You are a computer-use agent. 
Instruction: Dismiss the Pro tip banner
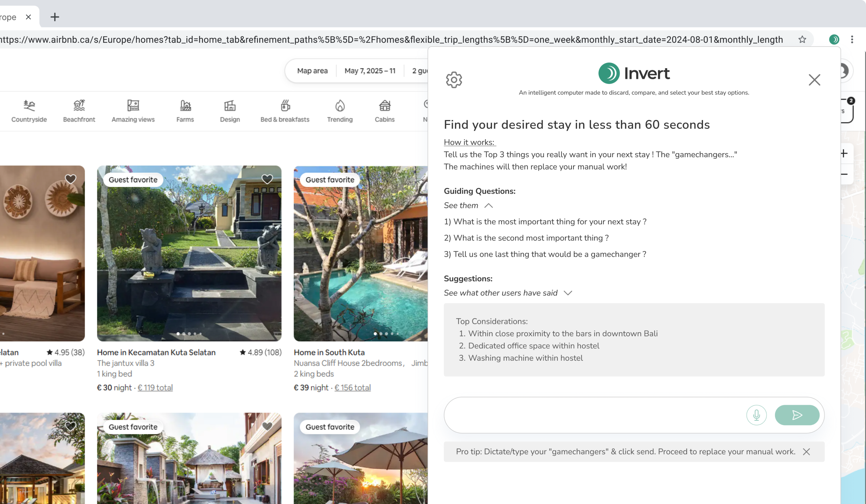coord(806,452)
